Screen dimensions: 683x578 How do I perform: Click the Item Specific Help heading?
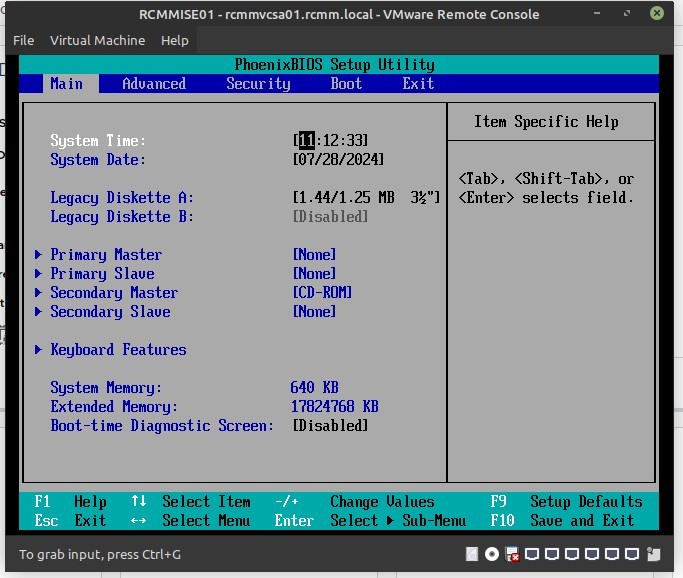[x=546, y=122]
